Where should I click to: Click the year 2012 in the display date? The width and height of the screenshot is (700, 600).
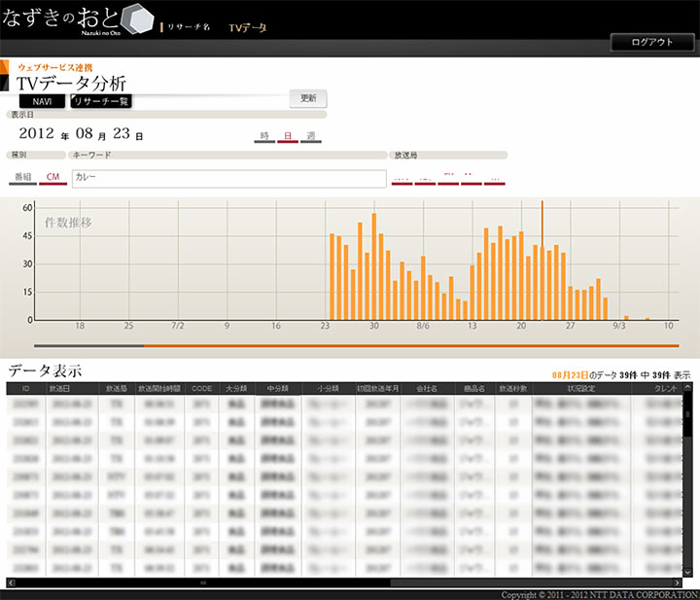[36, 134]
